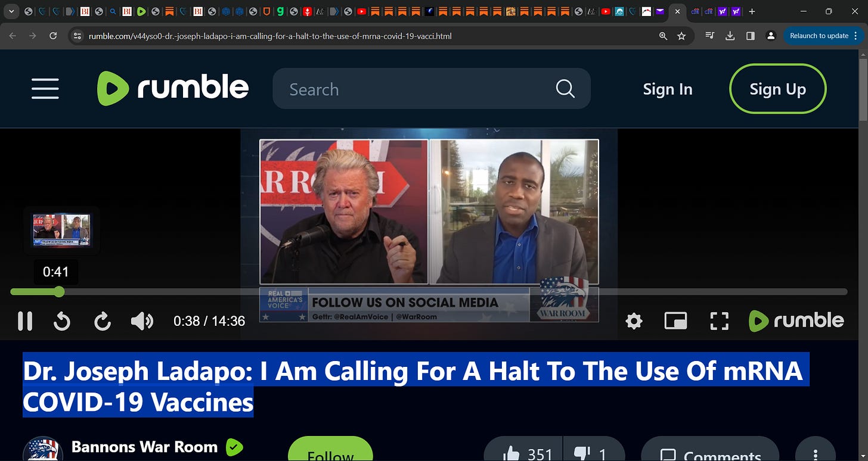This screenshot has height=461, width=868.
Task: Reload the Rumble page
Action: [53, 36]
